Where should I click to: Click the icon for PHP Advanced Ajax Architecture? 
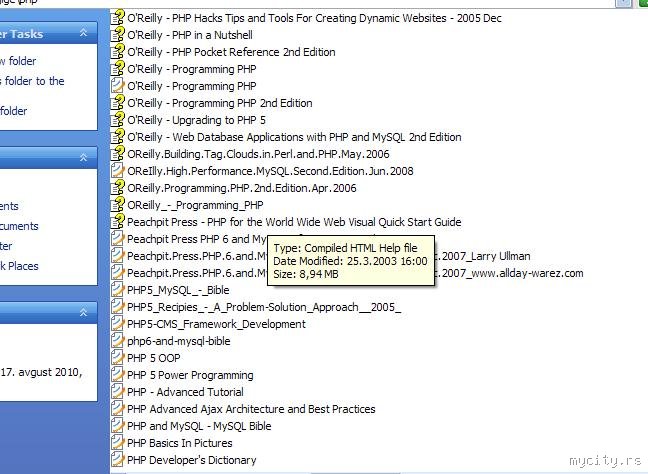coord(118,409)
